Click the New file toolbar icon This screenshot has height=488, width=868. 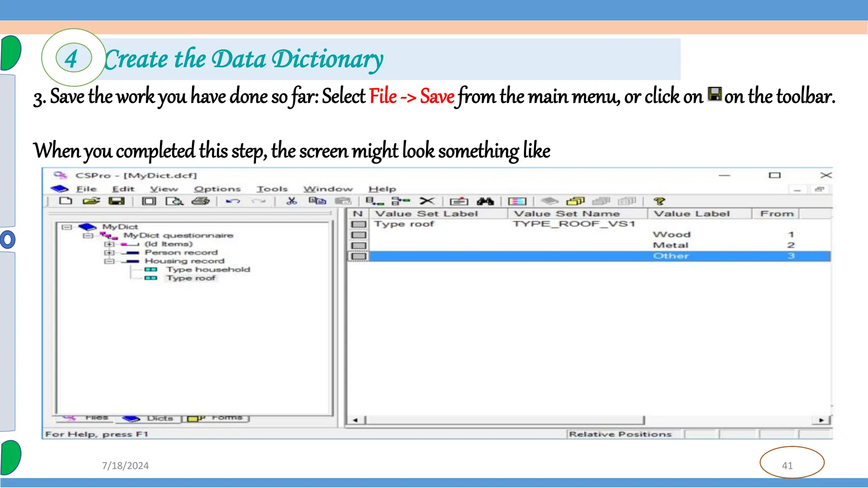click(66, 201)
